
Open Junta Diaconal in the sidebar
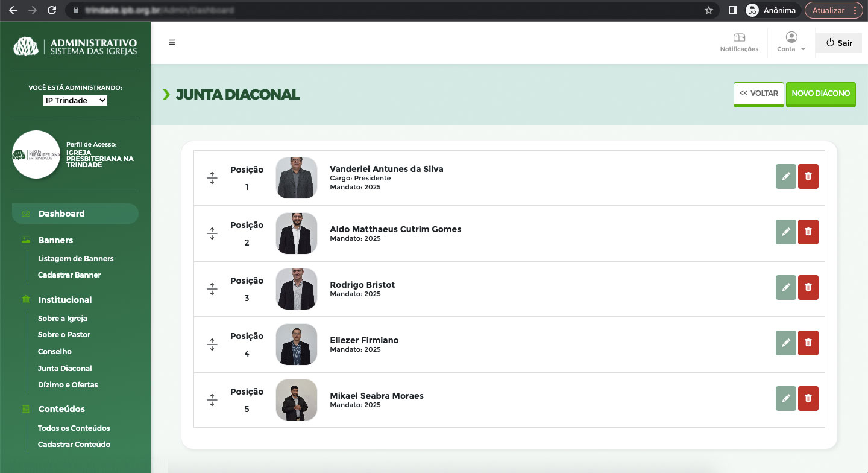(x=64, y=368)
